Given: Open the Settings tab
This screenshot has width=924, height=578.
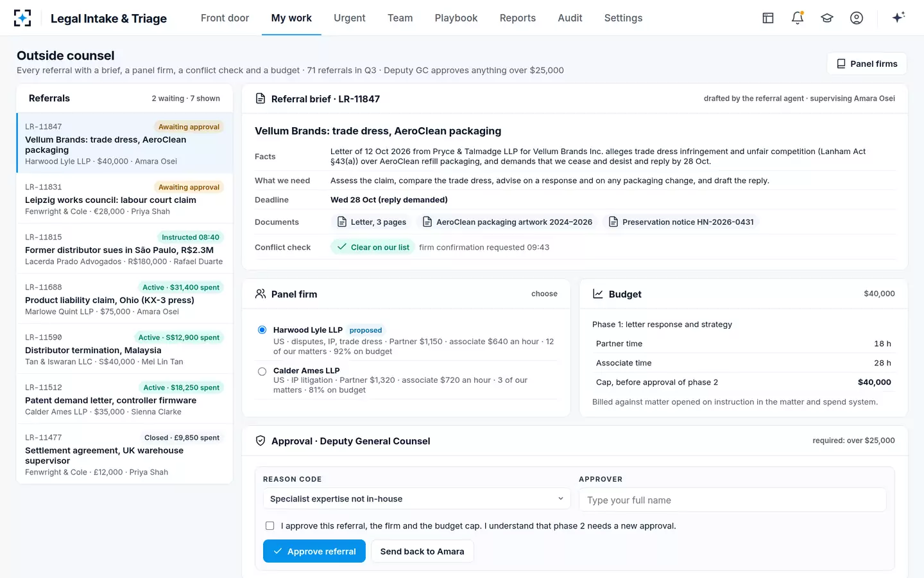Looking at the screenshot, I should [623, 18].
